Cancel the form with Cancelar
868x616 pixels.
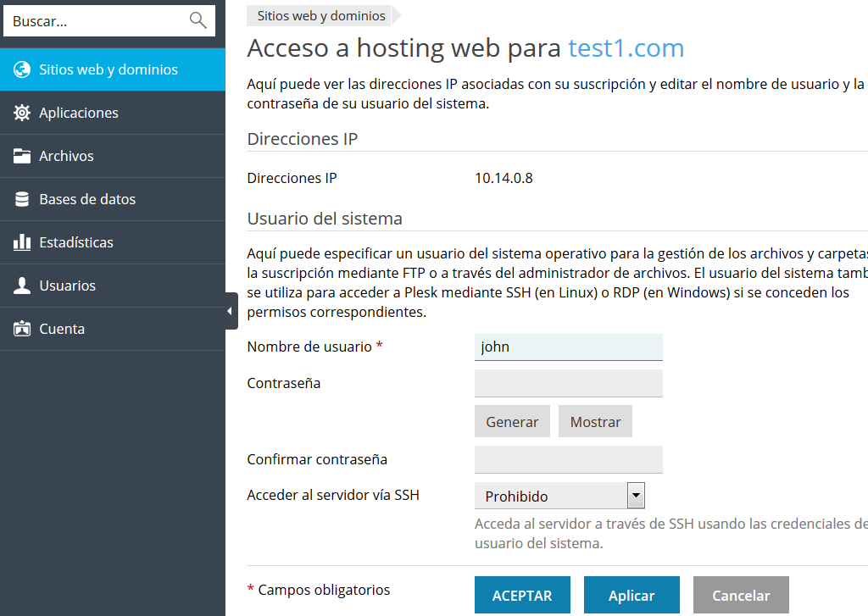coord(741,596)
